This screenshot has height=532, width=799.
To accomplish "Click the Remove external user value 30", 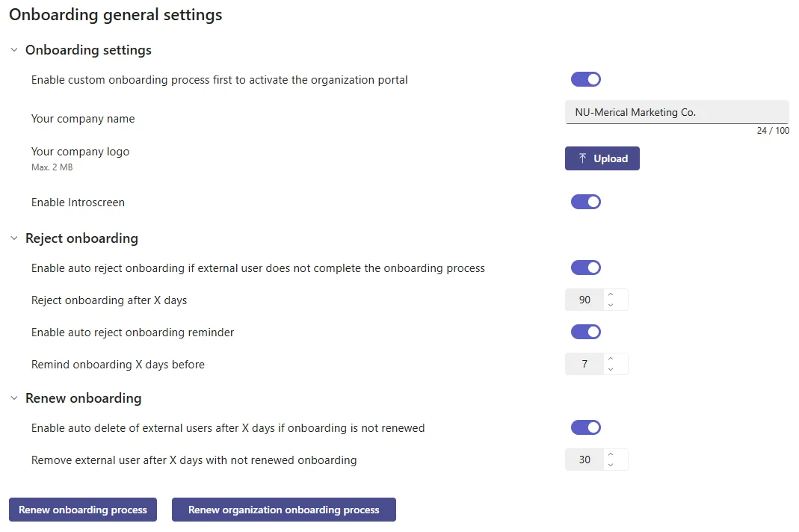I will pyautogui.click(x=584, y=460).
